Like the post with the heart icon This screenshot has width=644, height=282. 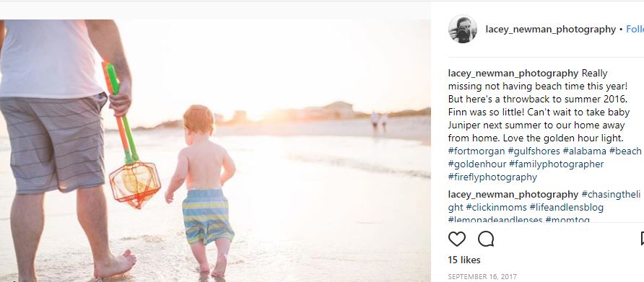point(457,239)
